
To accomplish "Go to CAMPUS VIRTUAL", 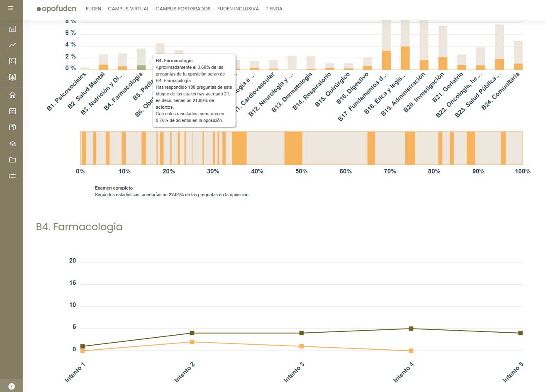I will [x=129, y=9].
